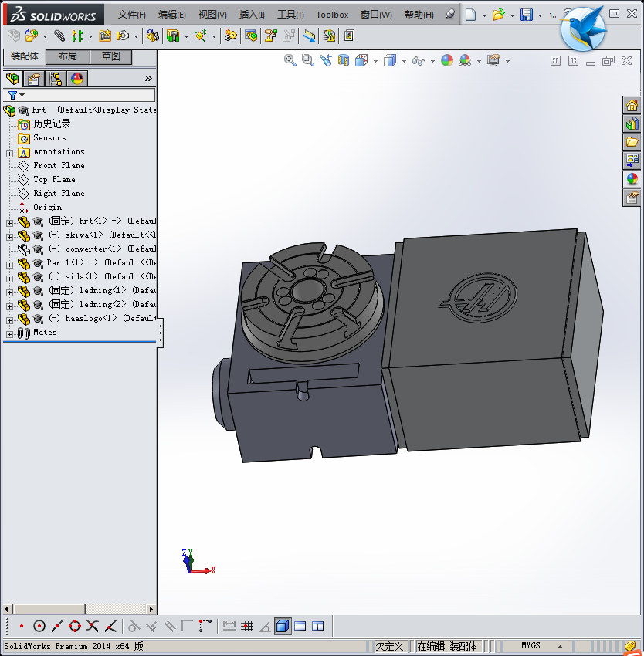Screen dimensions: 644x656
Task: Click the Exploded View icon
Action: click(270, 36)
